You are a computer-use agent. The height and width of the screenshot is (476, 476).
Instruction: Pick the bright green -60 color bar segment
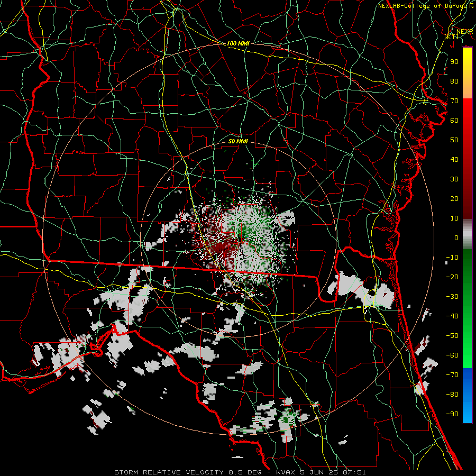click(467, 356)
